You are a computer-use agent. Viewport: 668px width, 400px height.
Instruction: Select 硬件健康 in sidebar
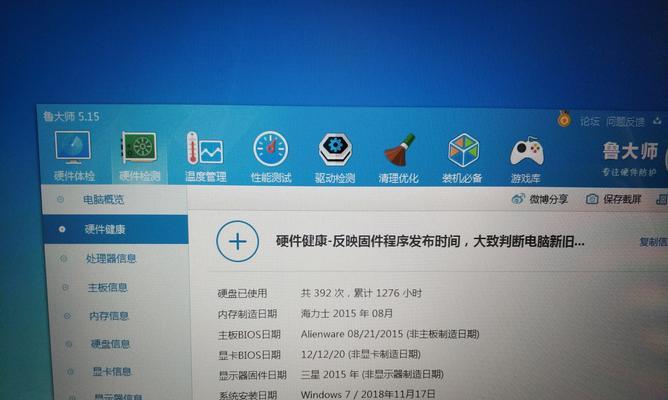pos(105,229)
